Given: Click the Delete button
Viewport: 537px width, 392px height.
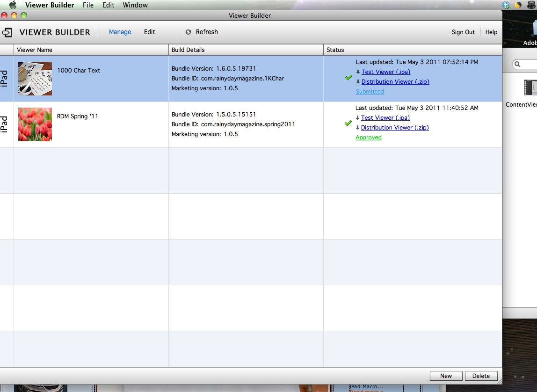Looking at the screenshot, I should click(x=481, y=376).
